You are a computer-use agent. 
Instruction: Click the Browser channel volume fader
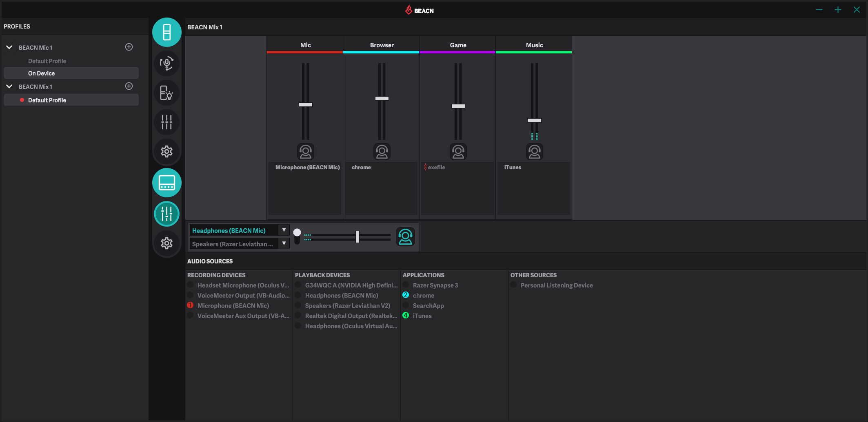(382, 99)
